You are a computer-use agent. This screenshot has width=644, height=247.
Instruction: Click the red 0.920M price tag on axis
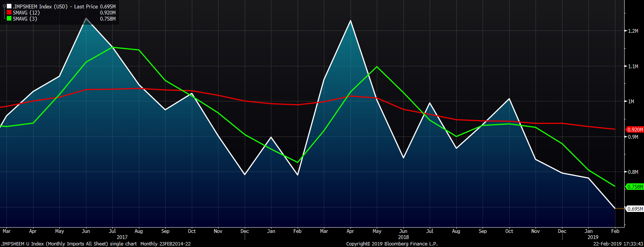click(635, 130)
